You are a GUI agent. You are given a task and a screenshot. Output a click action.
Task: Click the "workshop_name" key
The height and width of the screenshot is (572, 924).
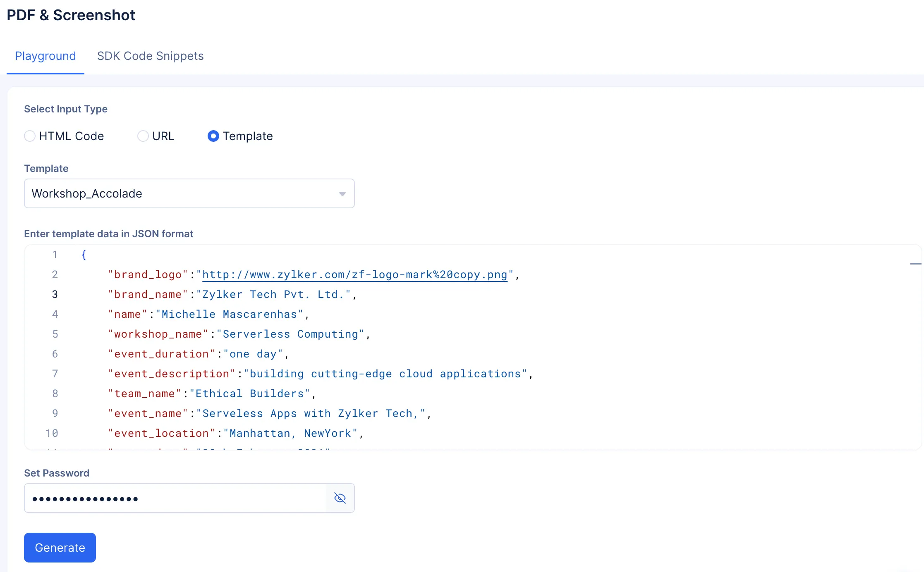tap(158, 334)
